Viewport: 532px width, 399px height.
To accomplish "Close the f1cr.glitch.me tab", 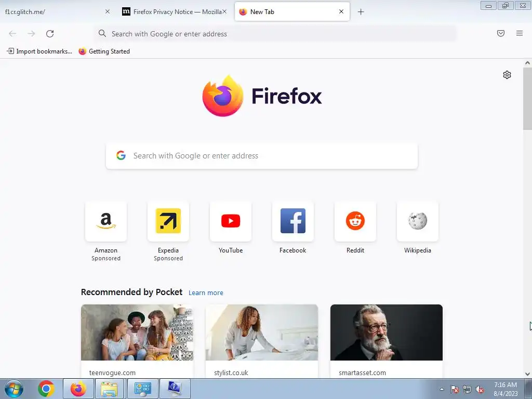I will coord(107,11).
